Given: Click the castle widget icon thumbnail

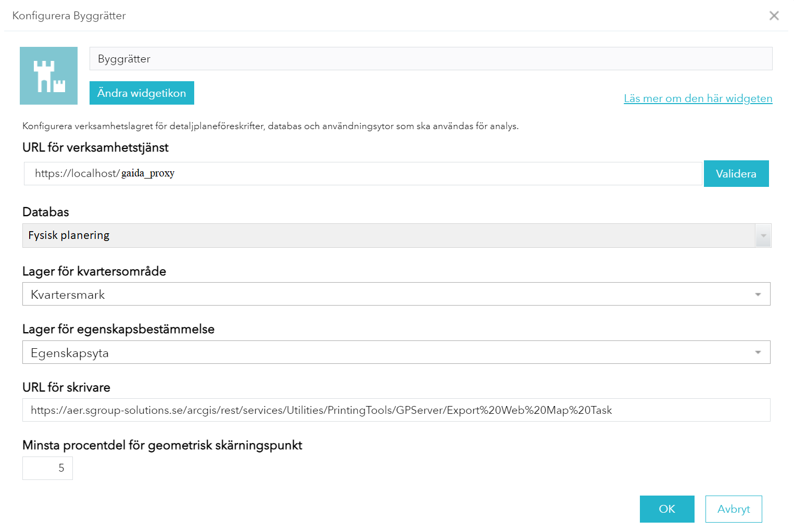Looking at the screenshot, I should click(x=48, y=76).
